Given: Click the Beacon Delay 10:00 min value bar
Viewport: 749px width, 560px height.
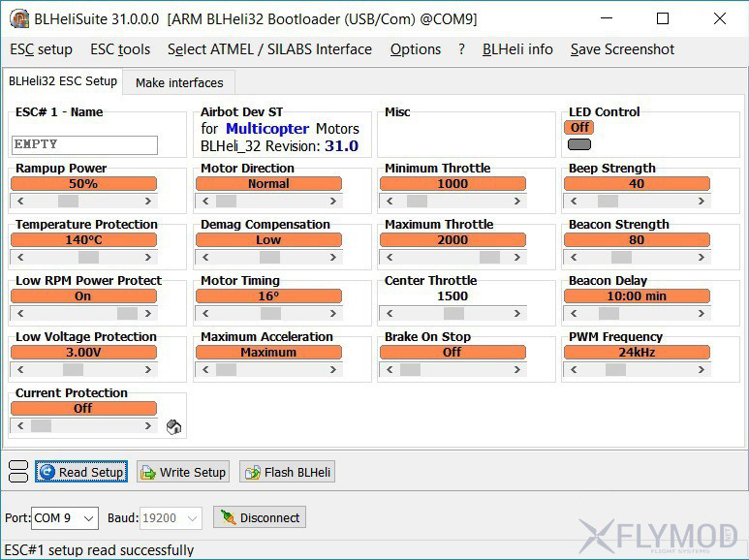Looking at the screenshot, I should [x=637, y=296].
